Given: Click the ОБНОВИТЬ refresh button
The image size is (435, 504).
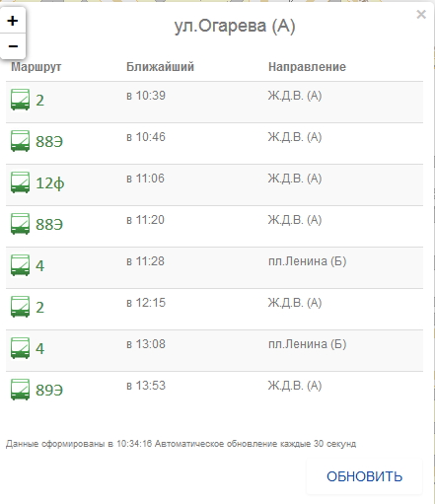Looking at the screenshot, I should (364, 476).
